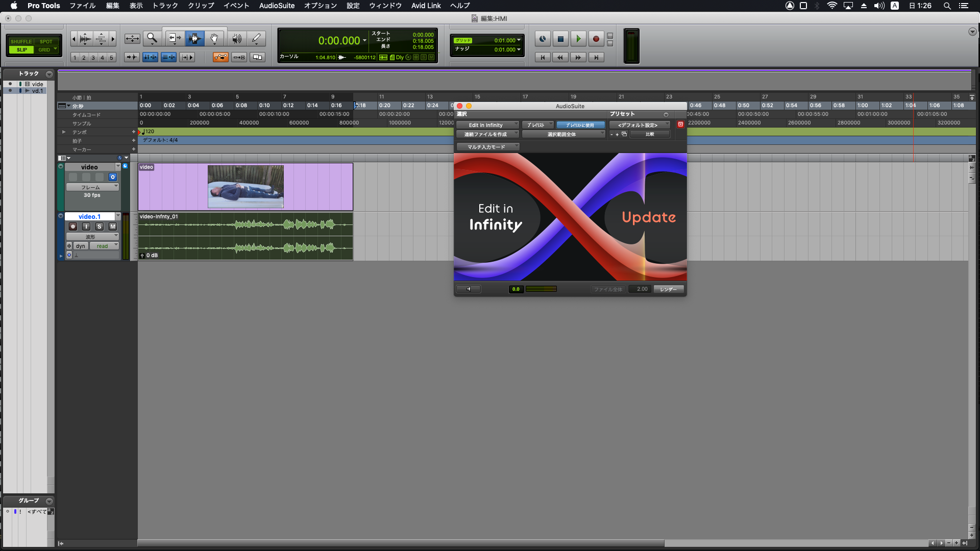Click the AudioSuite preview speaker button
Viewport: 980px width, 551px height.
click(x=468, y=289)
